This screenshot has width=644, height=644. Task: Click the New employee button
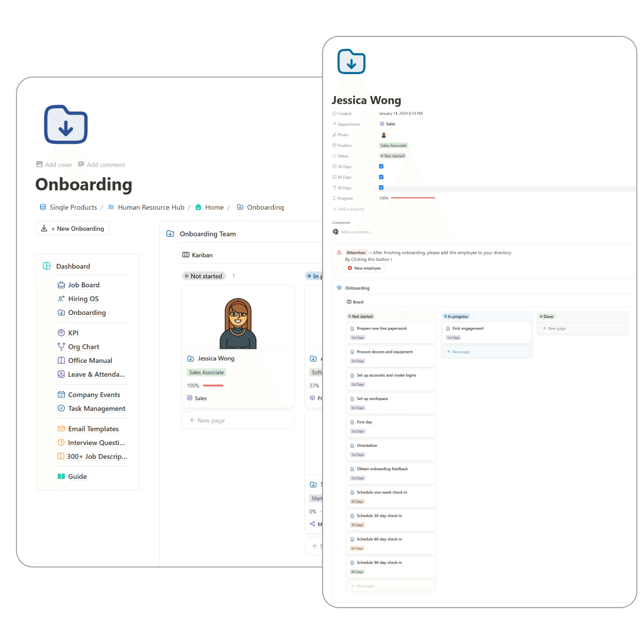point(364,268)
